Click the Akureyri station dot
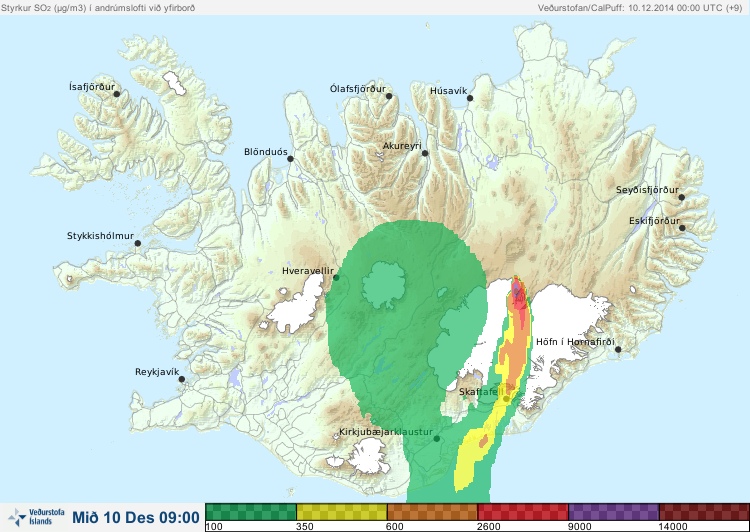The image size is (750, 532). coord(425,153)
